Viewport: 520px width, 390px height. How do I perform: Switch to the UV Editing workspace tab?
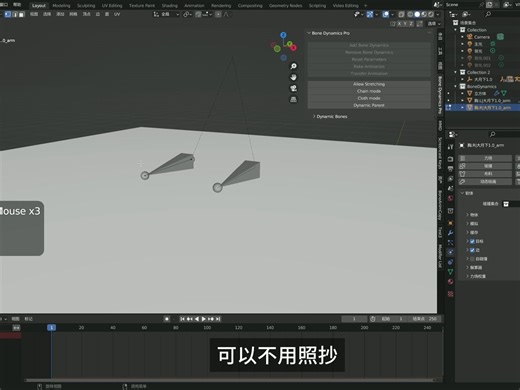[x=112, y=6]
